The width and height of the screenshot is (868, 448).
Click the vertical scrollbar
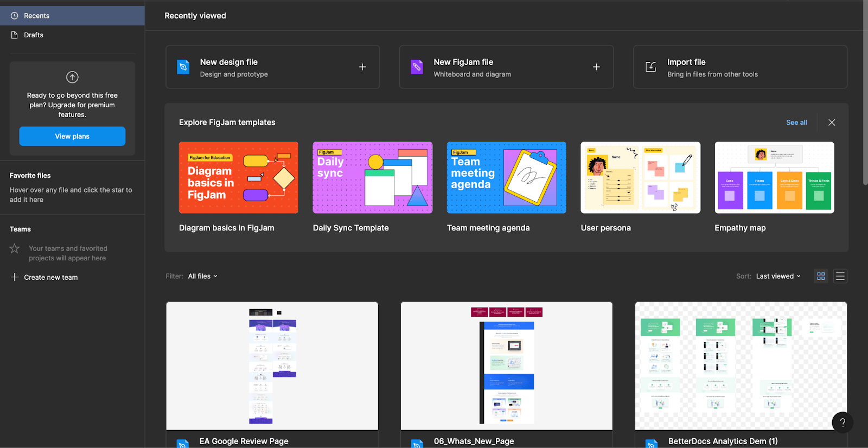[x=865, y=92]
